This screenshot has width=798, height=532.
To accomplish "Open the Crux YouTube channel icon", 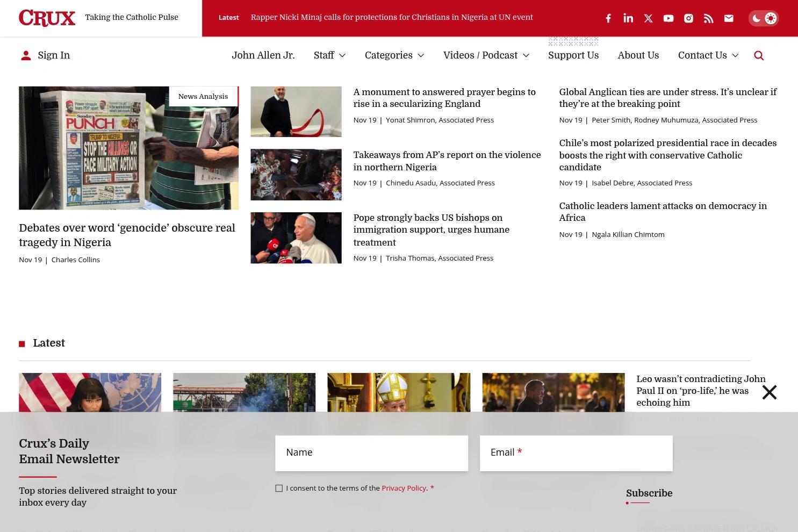I will [668, 18].
